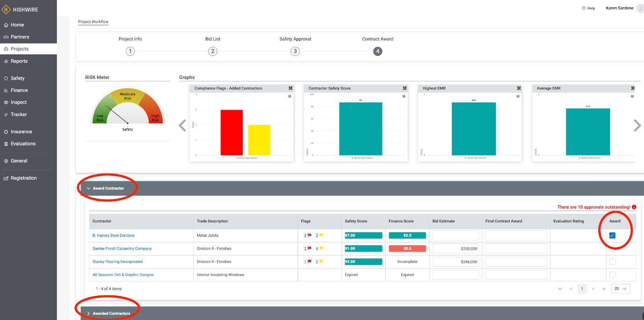
Task: Open Karen Sardone user avatar
Action: pos(640,8)
